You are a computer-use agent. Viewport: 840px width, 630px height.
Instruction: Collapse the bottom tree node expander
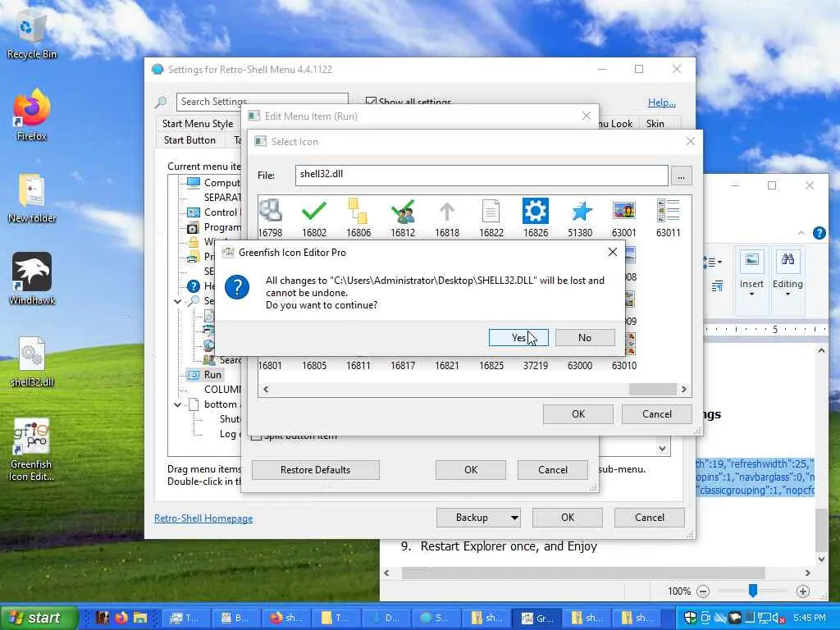click(177, 404)
